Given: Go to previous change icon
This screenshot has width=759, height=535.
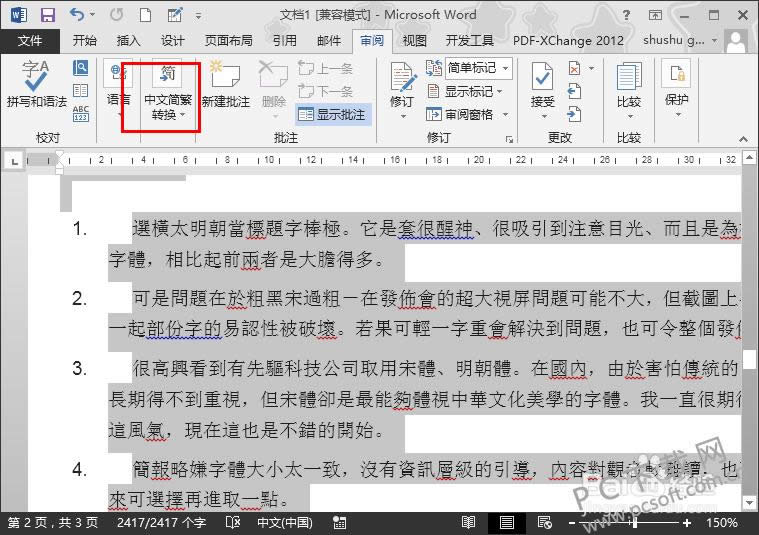Looking at the screenshot, I should 574,91.
